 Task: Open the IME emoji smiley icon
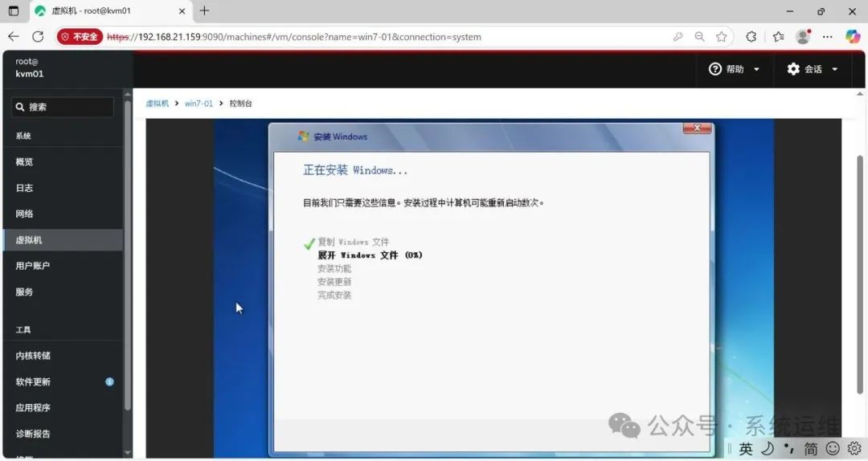pyautogui.click(x=833, y=448)
